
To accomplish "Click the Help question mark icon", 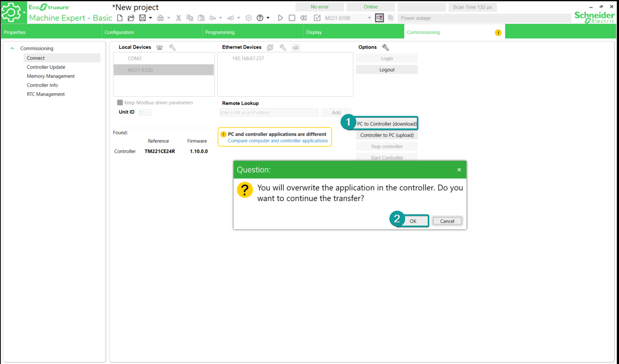I will coord(260,18).
